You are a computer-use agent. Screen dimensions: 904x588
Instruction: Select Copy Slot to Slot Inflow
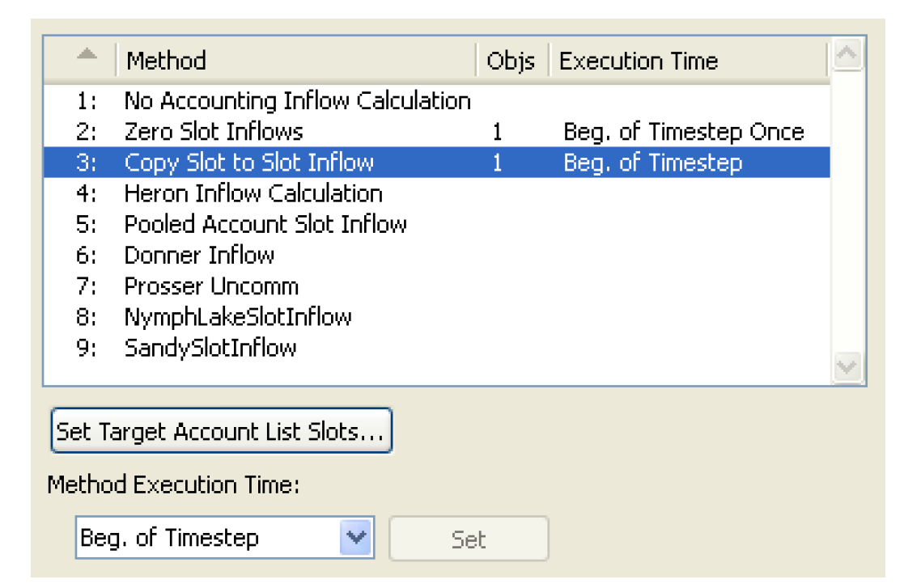[249, 163]
